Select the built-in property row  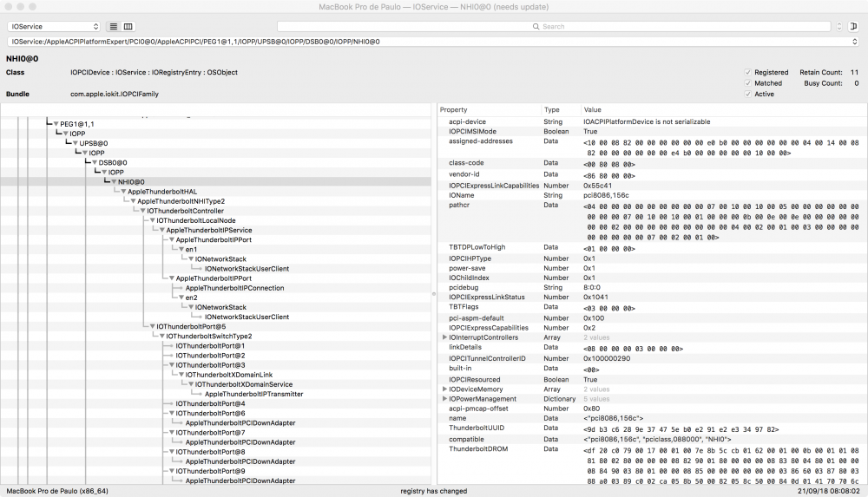[652, 369]
